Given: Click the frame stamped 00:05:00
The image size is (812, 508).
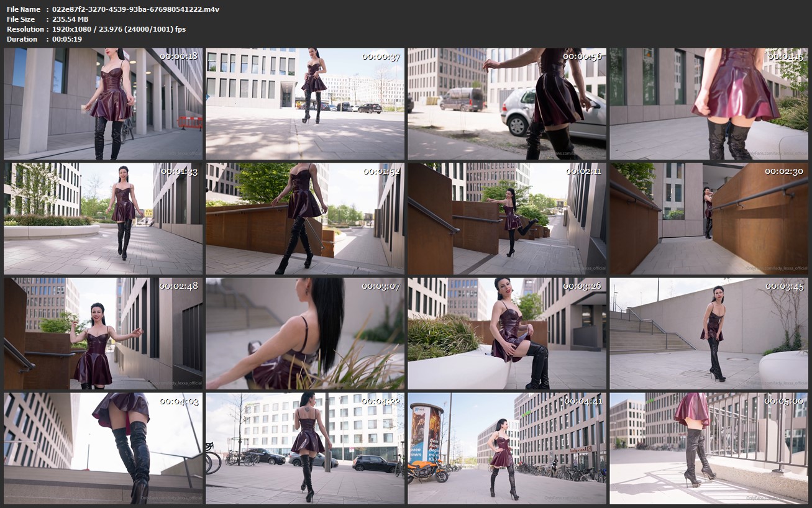Looking at the screenshot, I should (x=709, y=448).
